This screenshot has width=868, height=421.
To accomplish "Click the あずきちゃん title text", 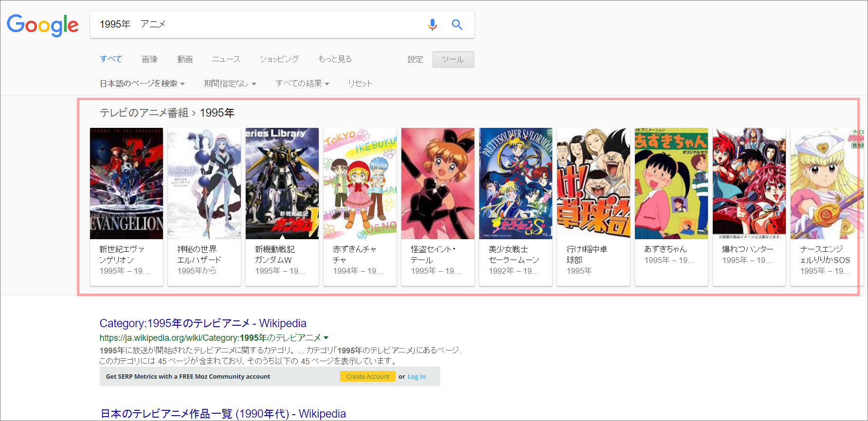I will pos(666,249).
